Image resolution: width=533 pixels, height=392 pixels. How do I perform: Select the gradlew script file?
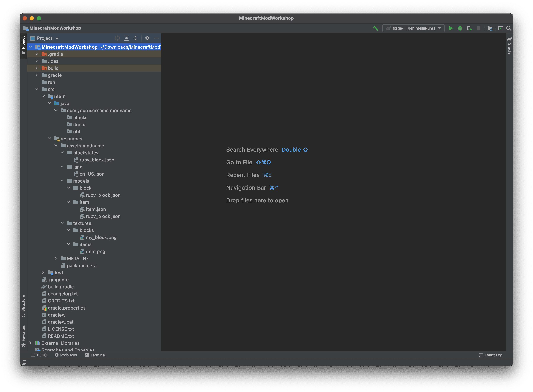click(53, 315)
